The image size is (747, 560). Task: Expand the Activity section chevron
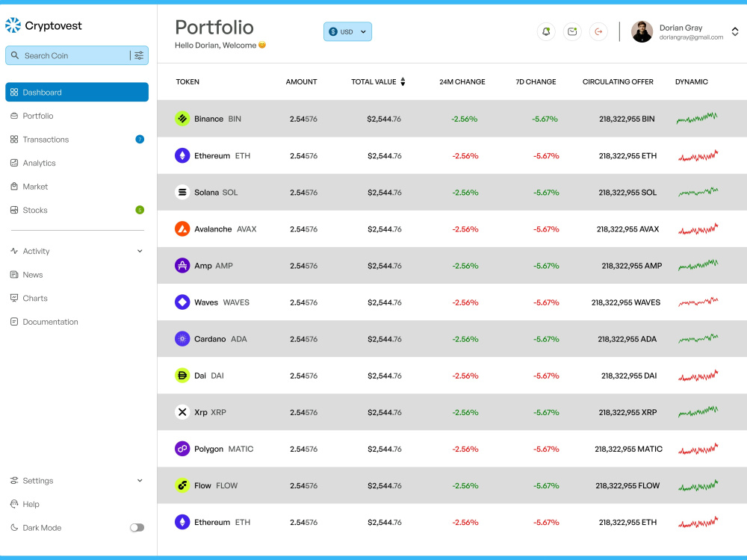(x=140, y=251)
